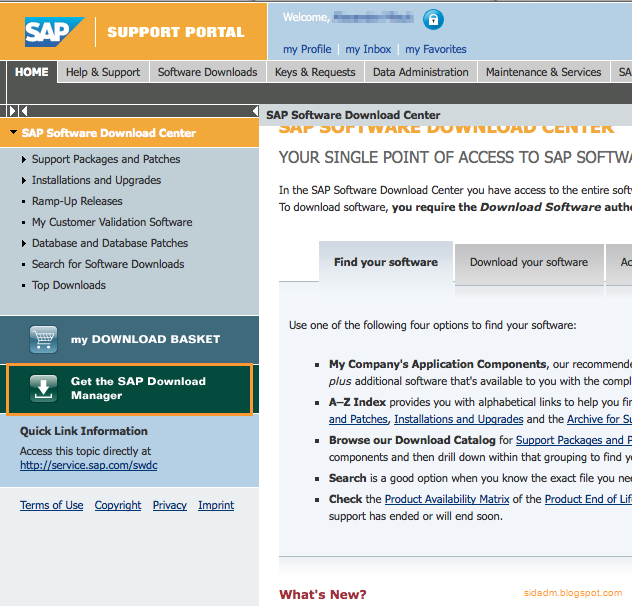The image size is (632, 606).
Task: Click the blue lock icon beside Welcome
Action: tap(433, 19)
